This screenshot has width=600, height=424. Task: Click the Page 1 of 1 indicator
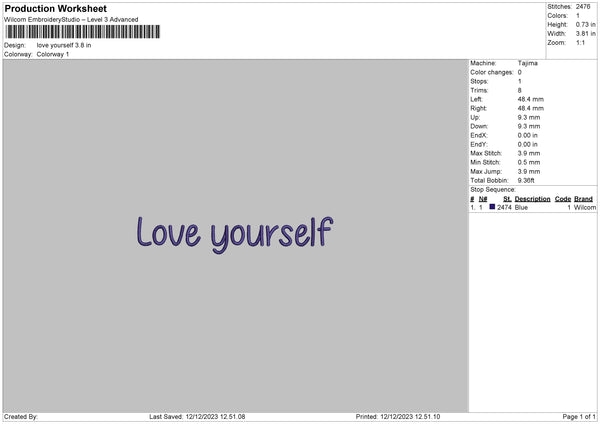[579, 417]
